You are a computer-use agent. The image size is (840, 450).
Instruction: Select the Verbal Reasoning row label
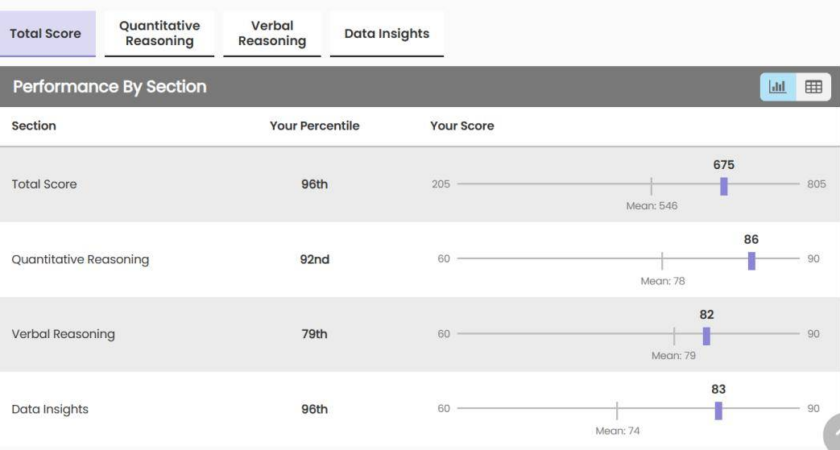point(63,334)
